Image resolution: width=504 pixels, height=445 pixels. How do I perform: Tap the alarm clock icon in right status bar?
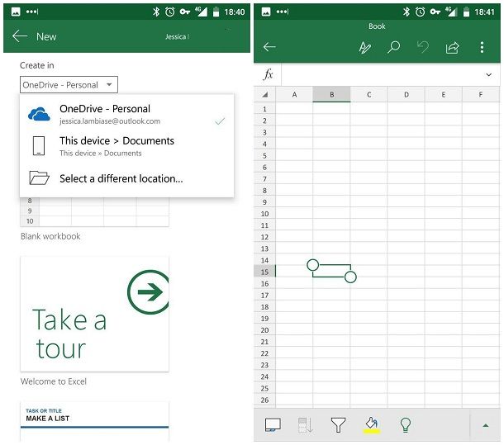click(x=420, y=12)
